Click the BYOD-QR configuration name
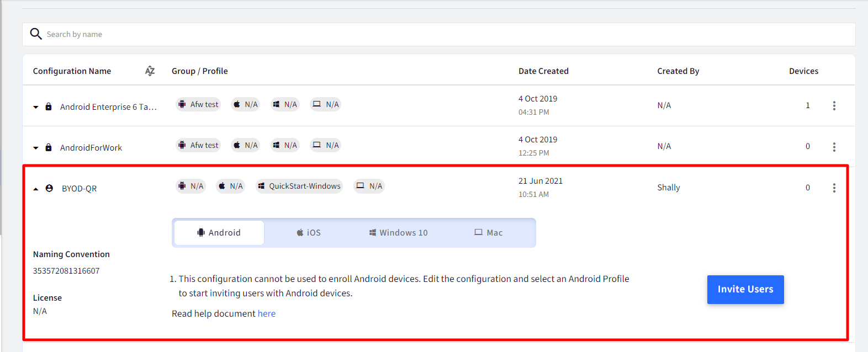Image resolution: width=868 pixels, height=352 pixels. pos(80,189)
